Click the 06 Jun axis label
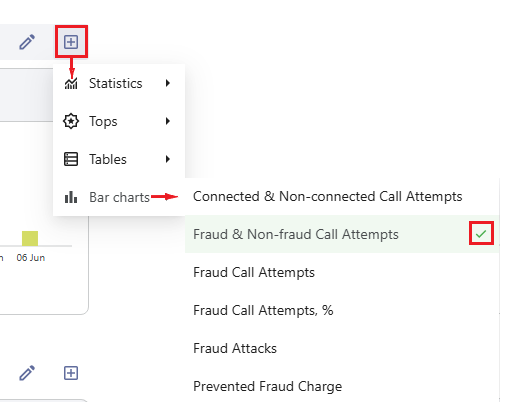Screen dimensions: 508x402 [31, 258]
